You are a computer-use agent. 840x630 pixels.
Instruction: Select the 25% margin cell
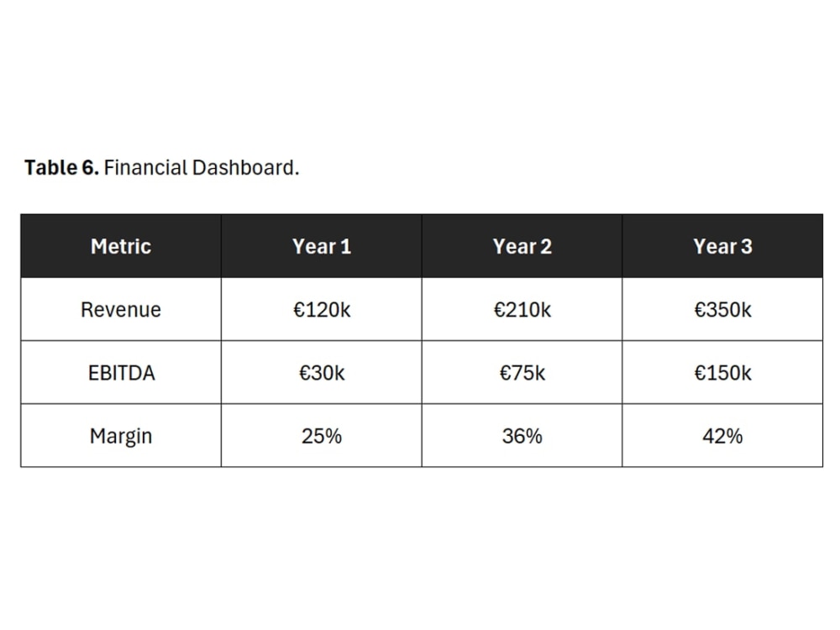coord(322,435)
